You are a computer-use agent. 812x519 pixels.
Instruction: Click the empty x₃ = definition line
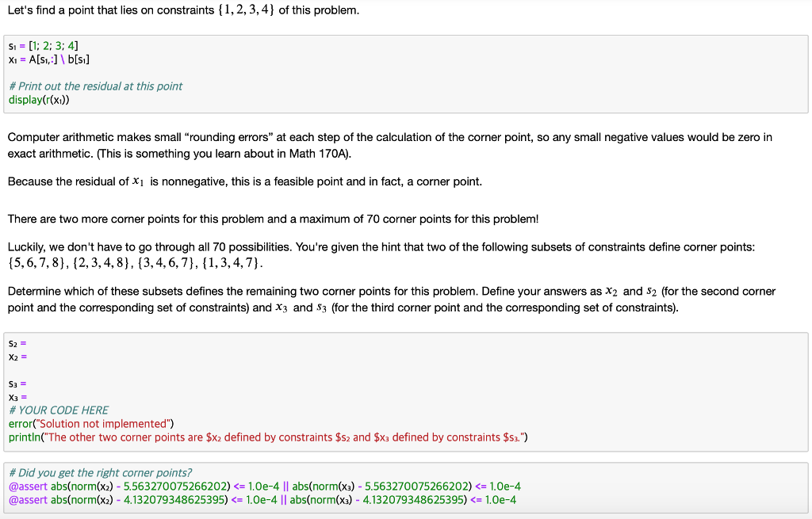[x=16, y=396]
